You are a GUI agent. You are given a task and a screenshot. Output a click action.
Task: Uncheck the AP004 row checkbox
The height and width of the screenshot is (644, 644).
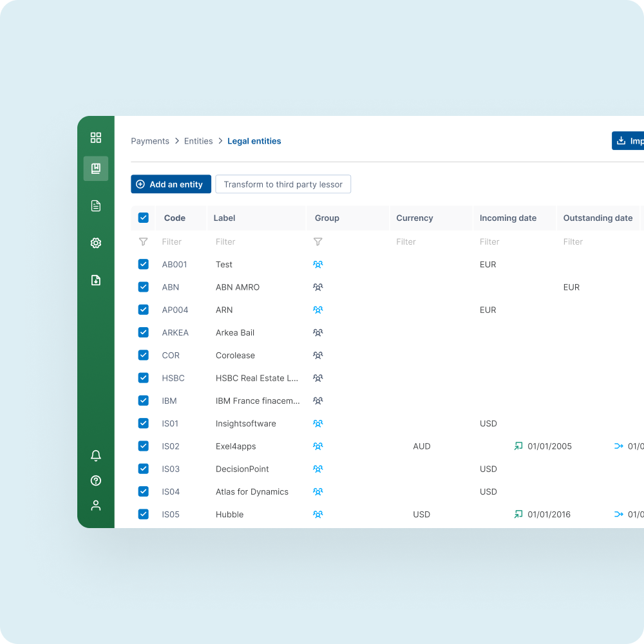pyautogui.click(x=144, y=310)
